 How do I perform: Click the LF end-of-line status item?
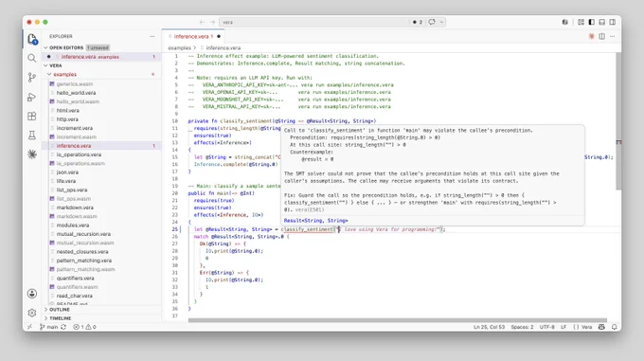563,327
